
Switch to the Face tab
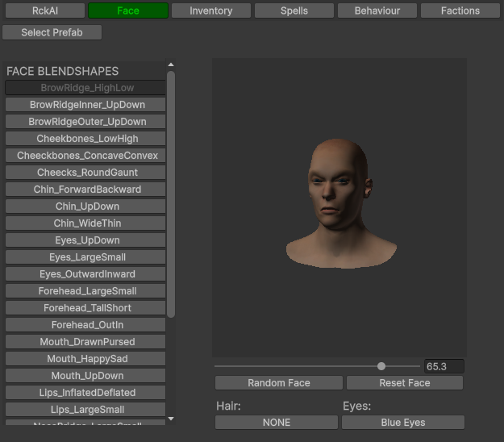pyautogui.click(x=128, y=10)
